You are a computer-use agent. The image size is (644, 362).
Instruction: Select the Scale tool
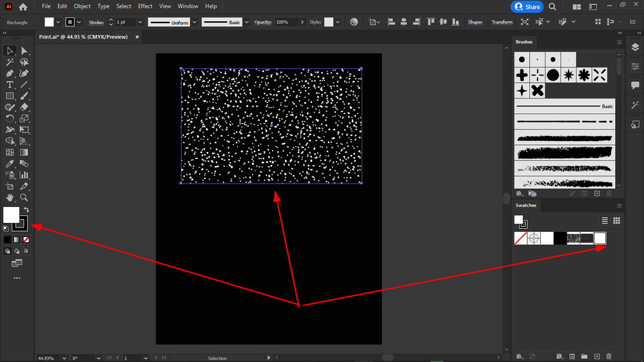click(24, 119)
